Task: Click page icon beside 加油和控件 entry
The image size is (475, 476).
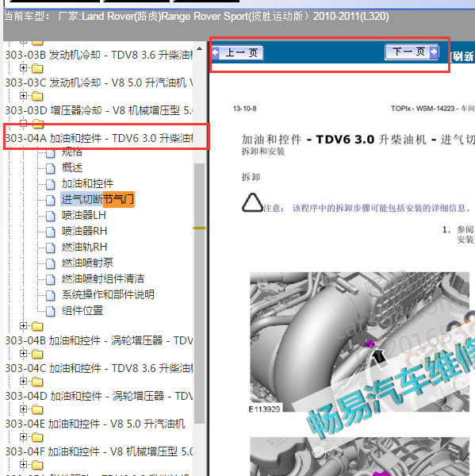Action: pyautogui.click(x=51, y=184)
